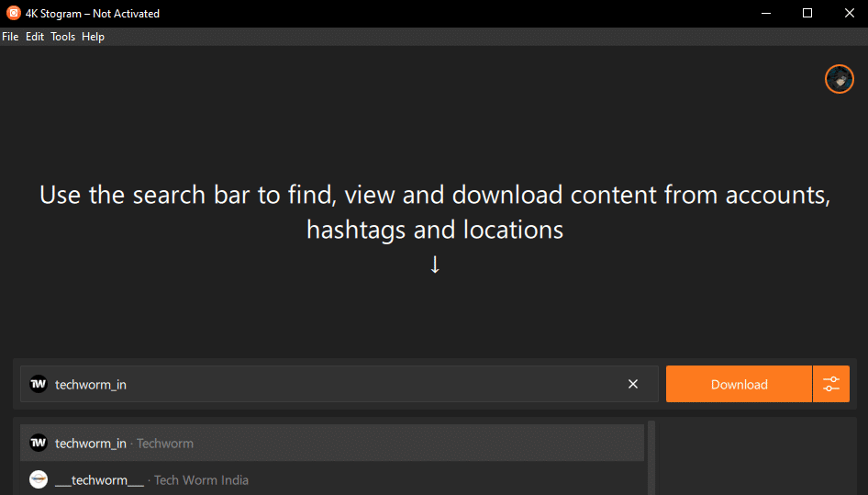Click the account profile avatar
The width and height of the screenshot is (868, 495).
click(x=840, y=79)
